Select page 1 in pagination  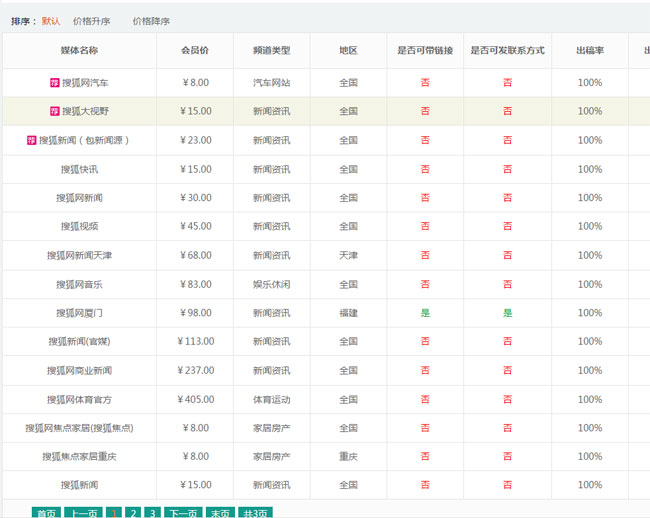coord(114,513)
